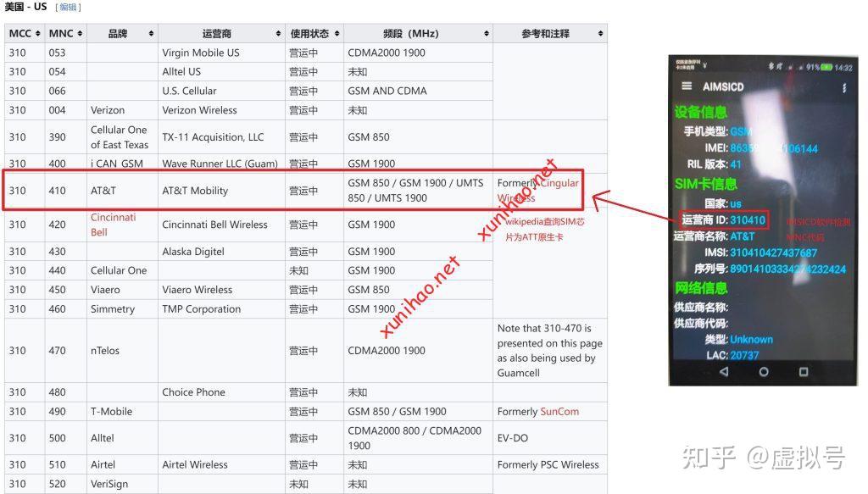
Task: Toggle sorting on the 使用状态 column
Action: 338,33
